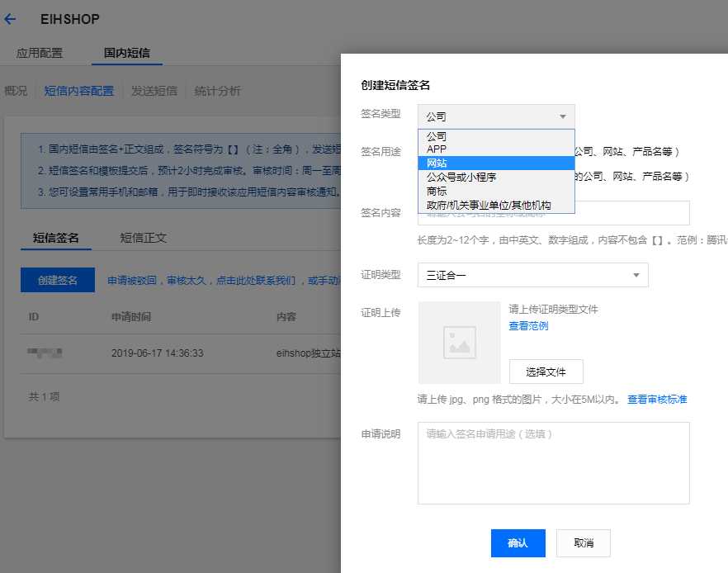Click the 申请被驳回 contact us link
728x573 pixels.
click(224, 281)
